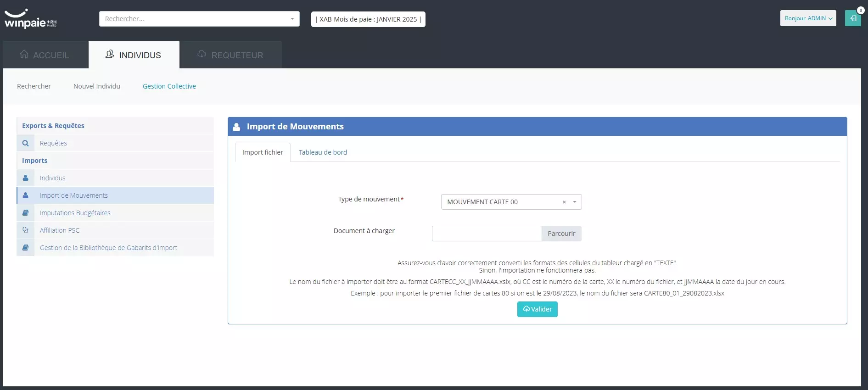
Task: Click the winpaie RH logo
Action: tap(30, 19)
